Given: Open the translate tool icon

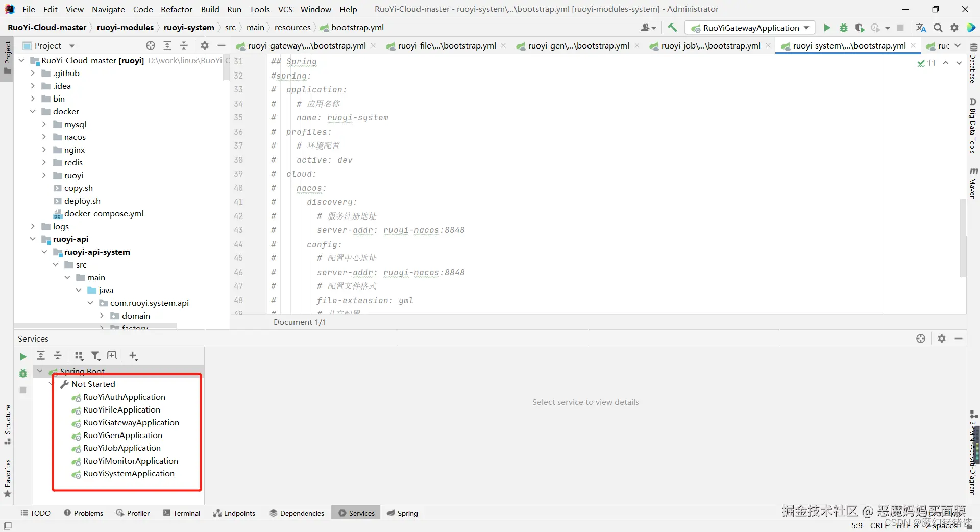Looking at the screenshot, I should (921, 28).
